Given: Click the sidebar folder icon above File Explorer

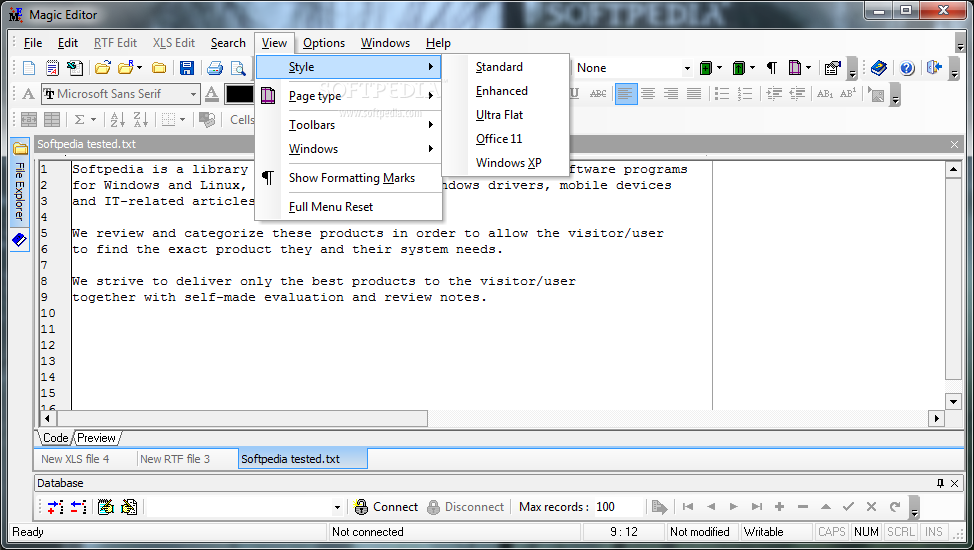Looking at the screenshot, I should tap(20, 149).
